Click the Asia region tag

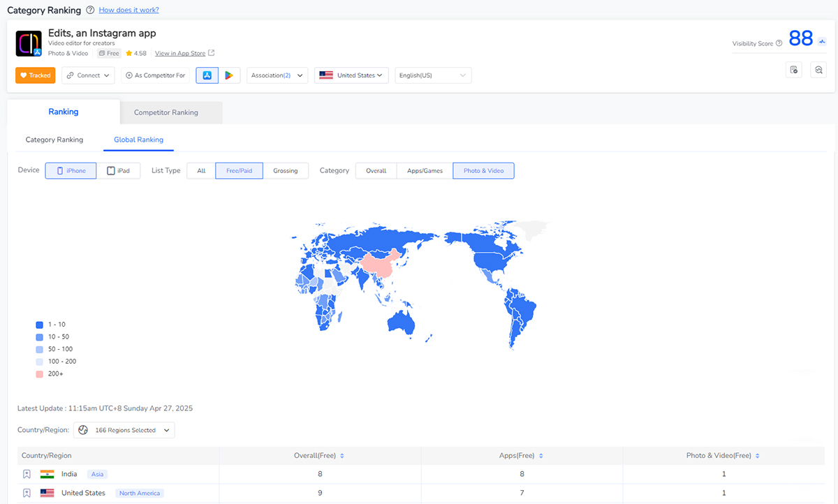pos(97,474)
